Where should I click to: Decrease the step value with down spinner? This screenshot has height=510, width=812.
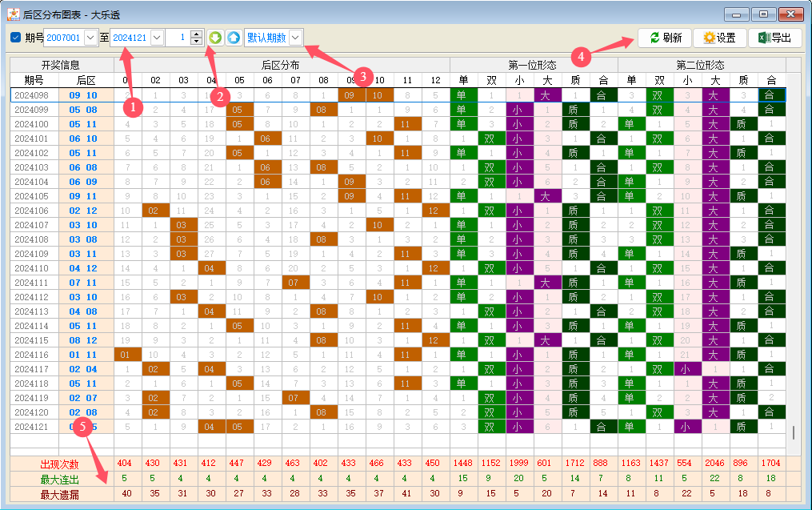pyautogui.click(x=196, y=42)
